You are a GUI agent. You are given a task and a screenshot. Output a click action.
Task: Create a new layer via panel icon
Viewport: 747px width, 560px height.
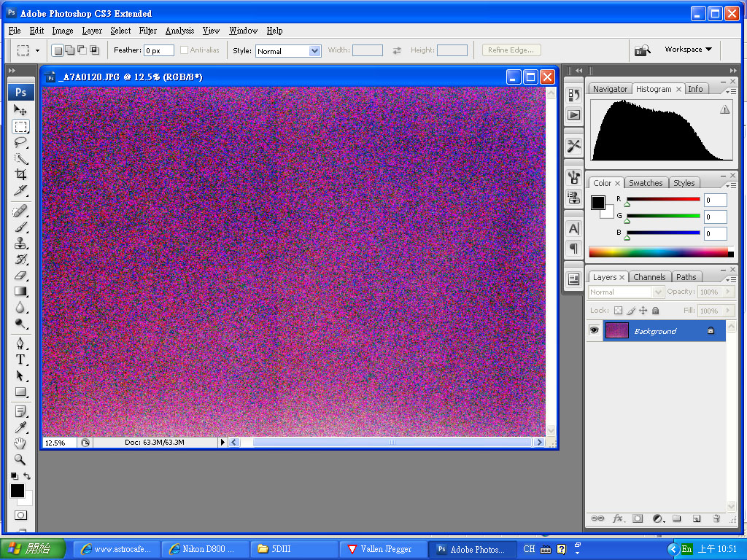pos(696,518)
